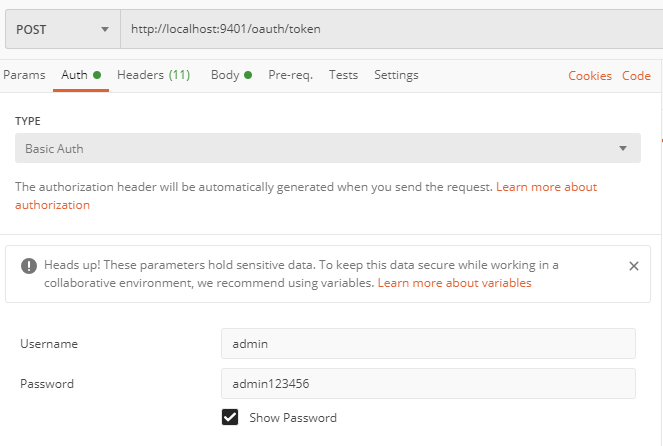663x446 pixels.
Task: Open the Code link
Action: click(x=636, y=76)
